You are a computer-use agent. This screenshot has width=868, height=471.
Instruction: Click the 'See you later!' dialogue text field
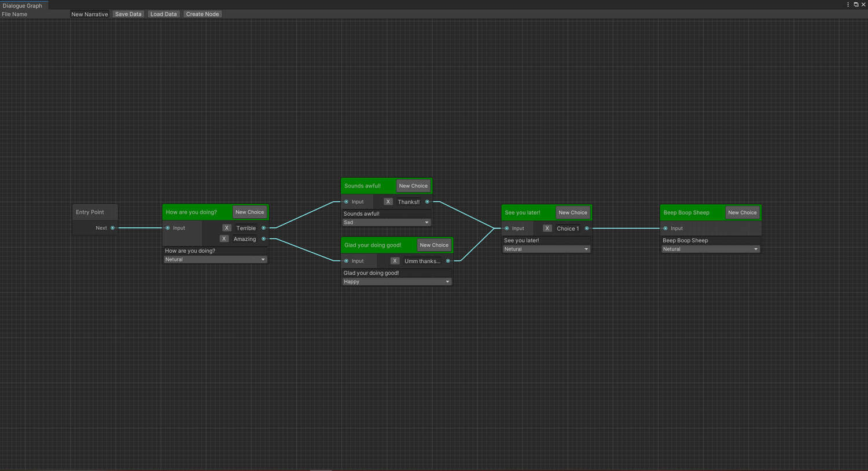(546, 241)
